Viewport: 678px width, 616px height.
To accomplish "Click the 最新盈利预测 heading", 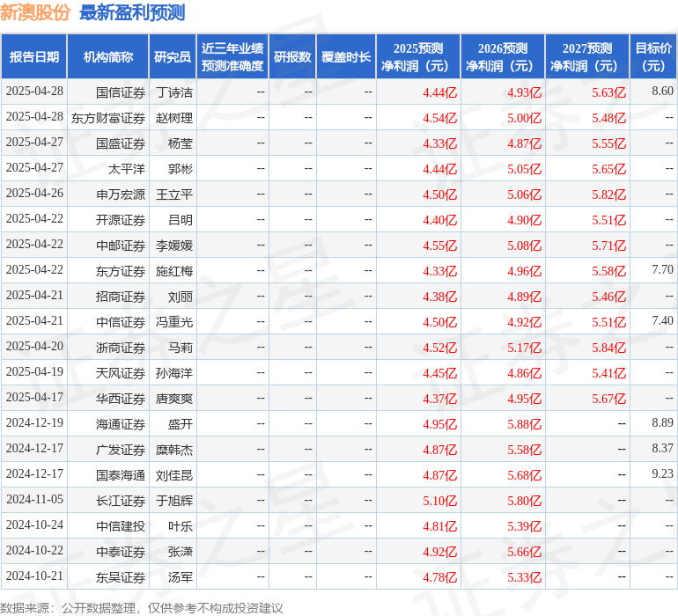I will point(132,12).
